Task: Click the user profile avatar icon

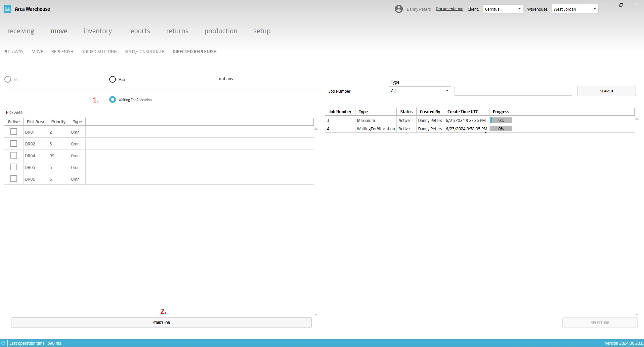Action: pyautogui.click(x=399, y=9)
